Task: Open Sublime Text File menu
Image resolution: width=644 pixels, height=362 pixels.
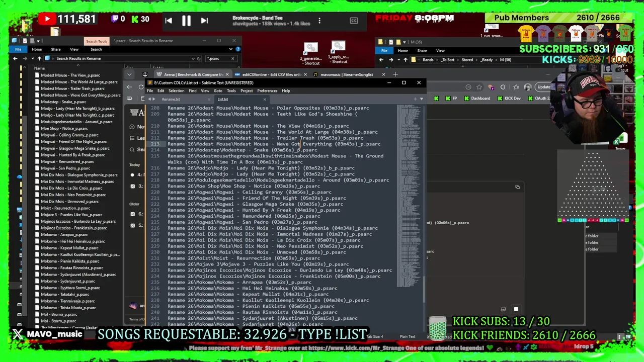Action: point(150,91)
